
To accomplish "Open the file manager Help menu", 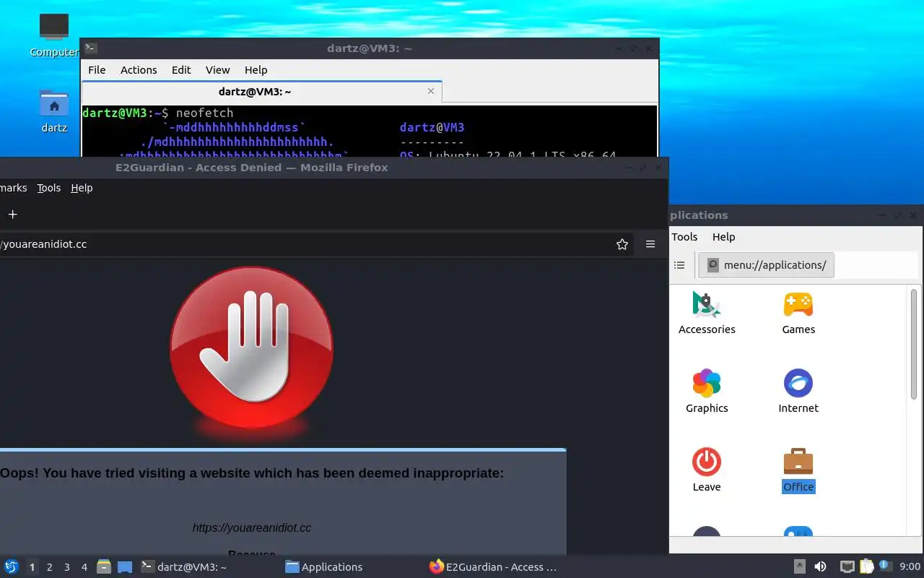I will [x=723, y=237].
